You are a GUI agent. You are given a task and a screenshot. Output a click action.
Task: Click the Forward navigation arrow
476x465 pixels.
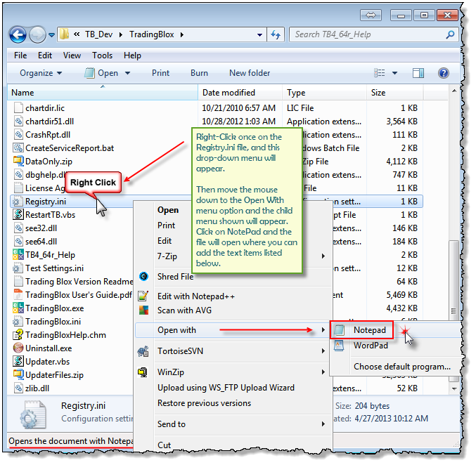[37, 35]
